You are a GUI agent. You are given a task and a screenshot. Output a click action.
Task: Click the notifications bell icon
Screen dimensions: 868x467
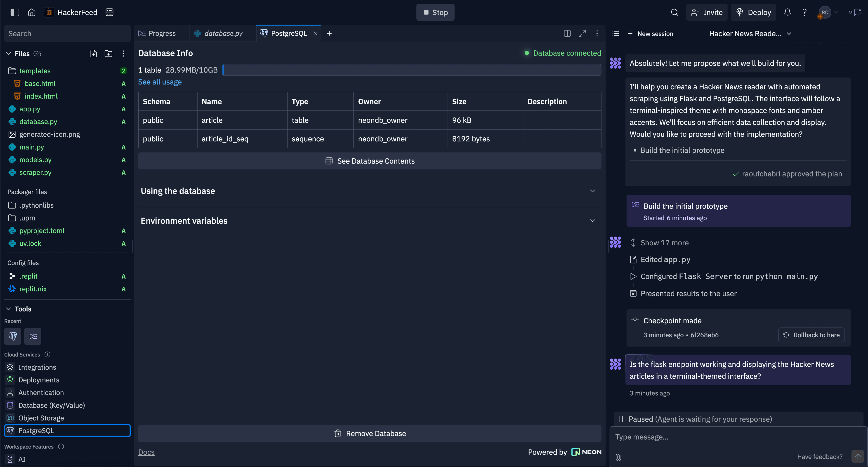[787, 12]
